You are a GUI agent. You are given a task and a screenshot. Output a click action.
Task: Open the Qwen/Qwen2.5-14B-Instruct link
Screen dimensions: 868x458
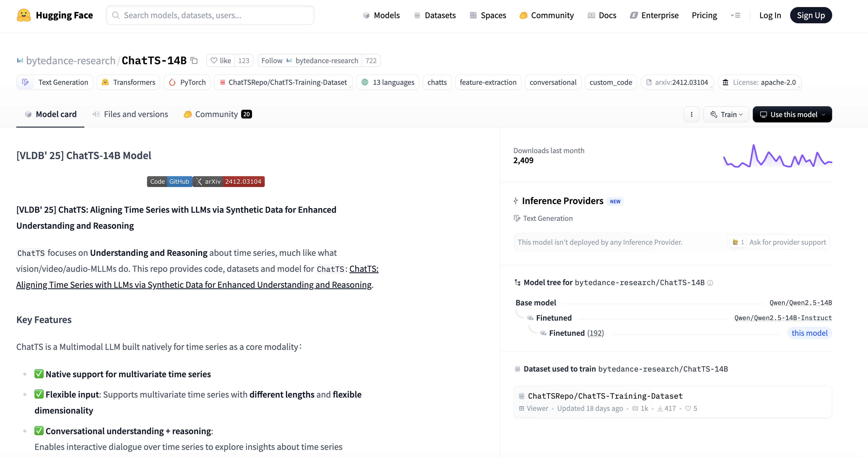click(x=783, y=318)
